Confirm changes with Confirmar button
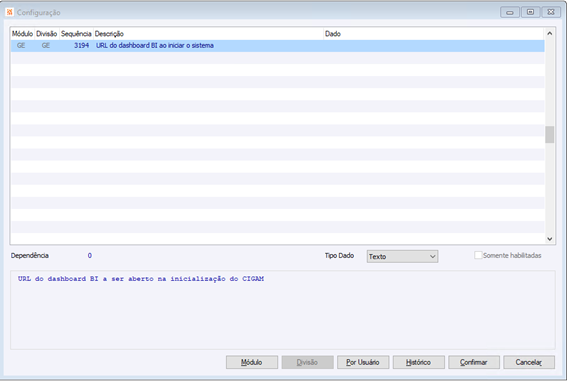567x381 pixels. pos(474,362)
